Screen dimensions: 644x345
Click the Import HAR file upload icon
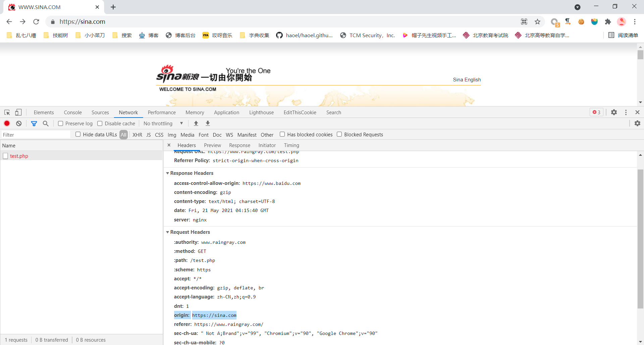(x=196, y=124)
